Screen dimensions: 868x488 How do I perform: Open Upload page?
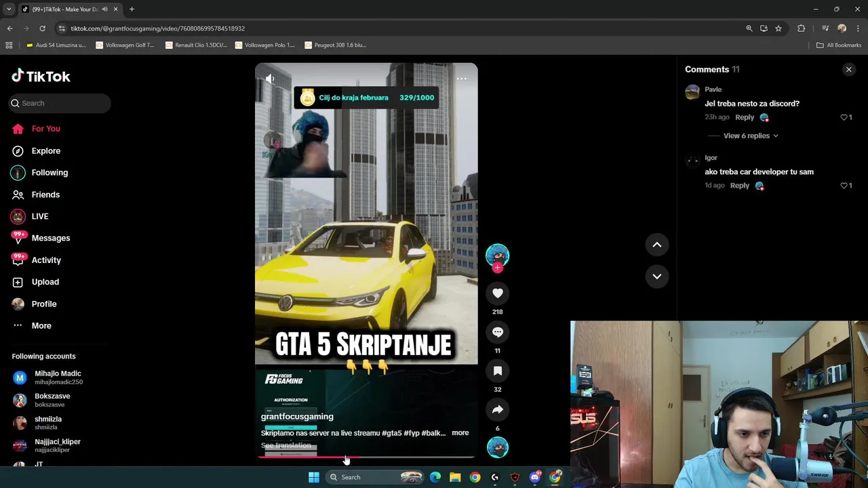point(45,282)
